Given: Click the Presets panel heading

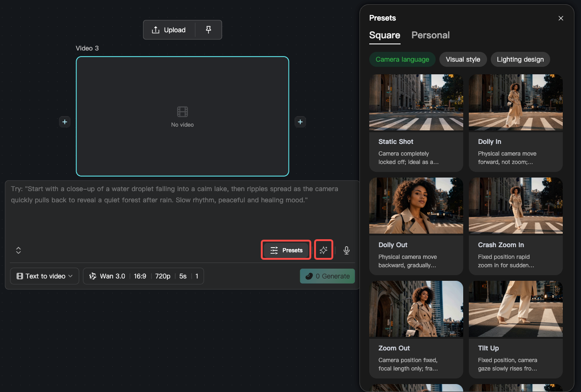Looking at the screenshot, I should [x=382, y=18].
